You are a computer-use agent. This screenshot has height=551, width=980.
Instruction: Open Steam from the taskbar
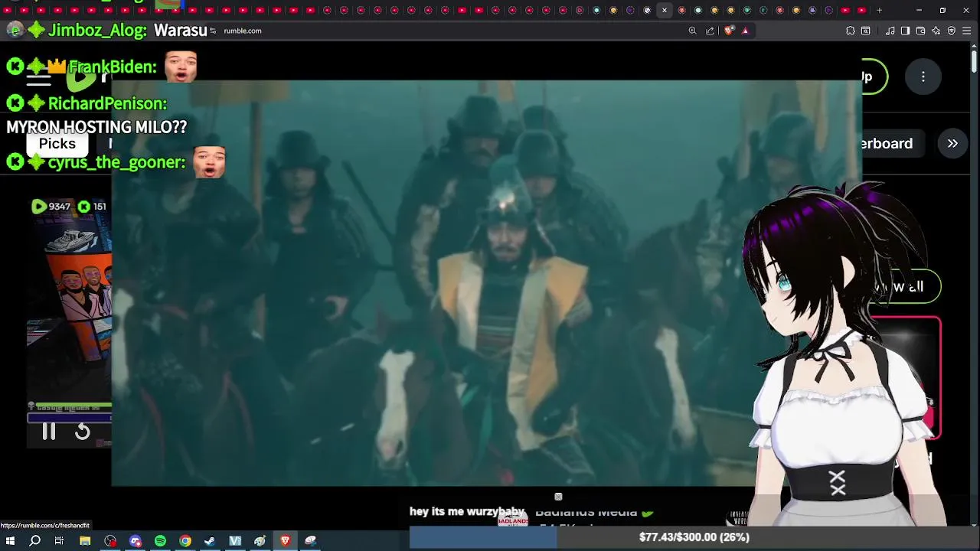[x=210, y=541]
